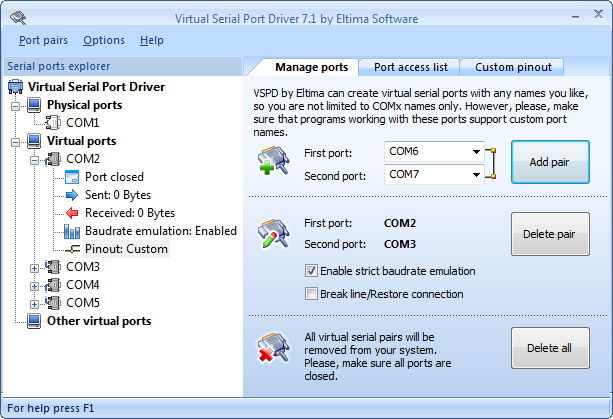This screenshot has width=613, height=419.
Task: Collapse the Physical ports tree node
Action: coord(15,106)
